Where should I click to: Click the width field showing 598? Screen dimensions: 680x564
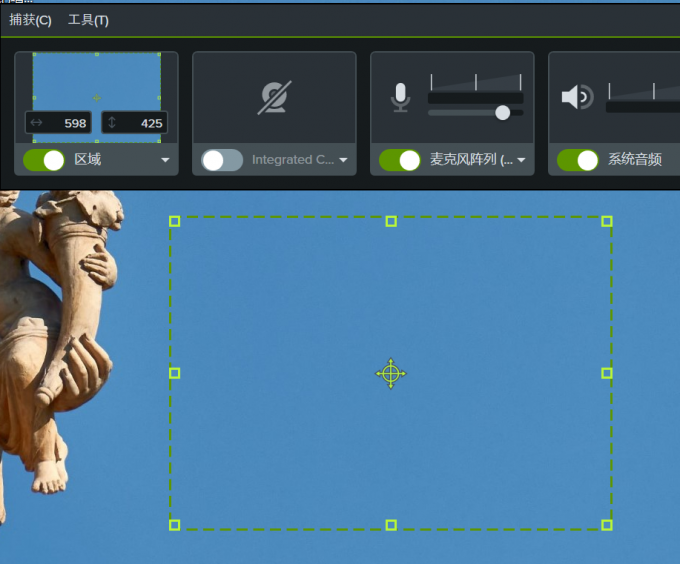click(58, 123)
